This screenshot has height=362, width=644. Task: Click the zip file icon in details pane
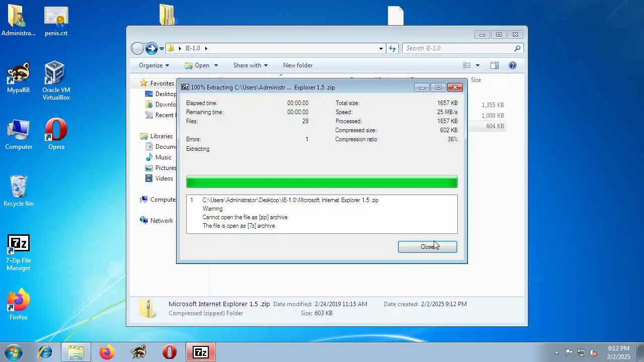[148, 308]
